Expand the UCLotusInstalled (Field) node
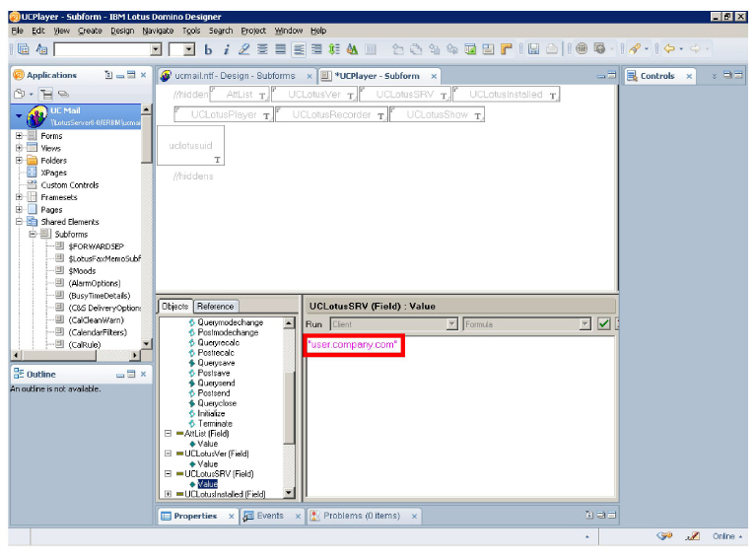The width and height of the screenshot is (756, 560). 168,494
